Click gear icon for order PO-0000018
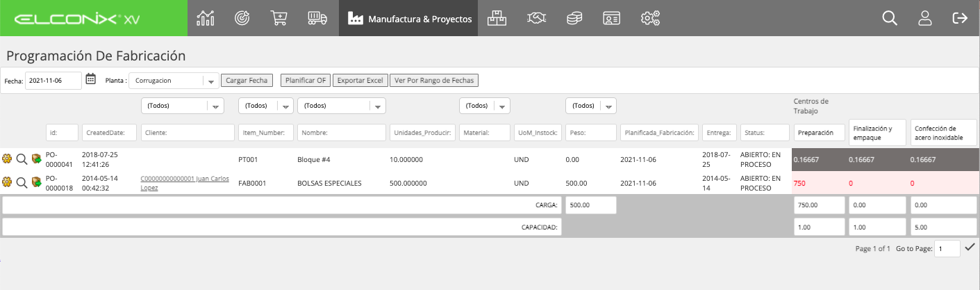 pos(8,182)
